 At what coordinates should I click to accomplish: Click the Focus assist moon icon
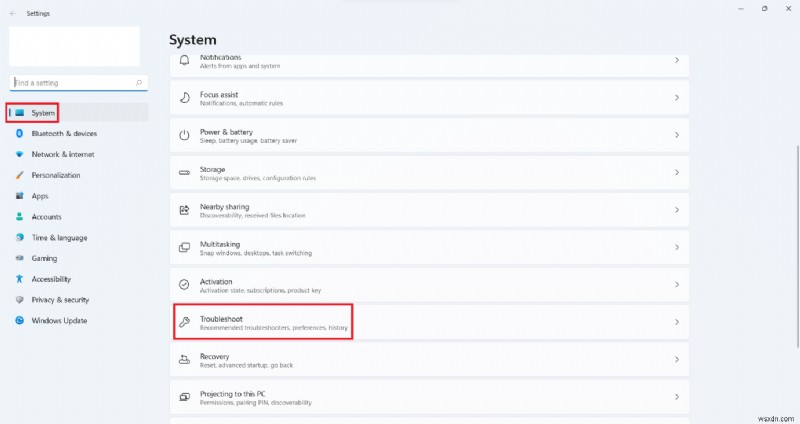click(184, 97)
